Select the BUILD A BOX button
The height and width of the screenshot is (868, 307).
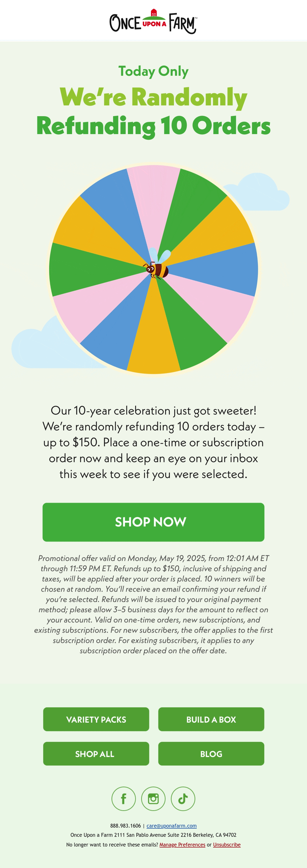pos(211,719)
